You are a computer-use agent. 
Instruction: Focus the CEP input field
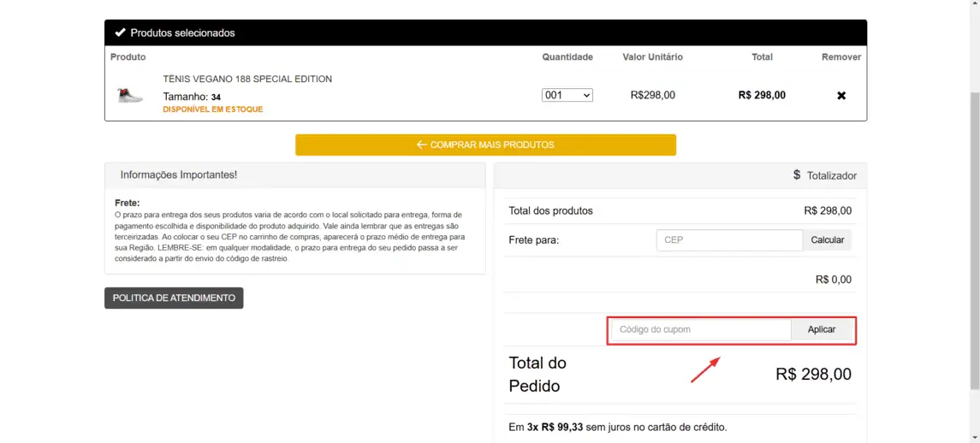pos(729,240)
